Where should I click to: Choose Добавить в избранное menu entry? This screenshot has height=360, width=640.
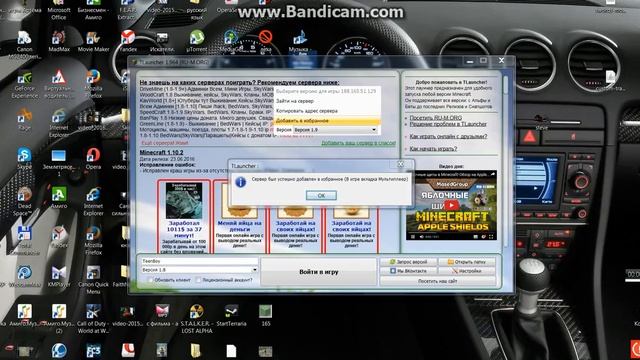point(327,121)
